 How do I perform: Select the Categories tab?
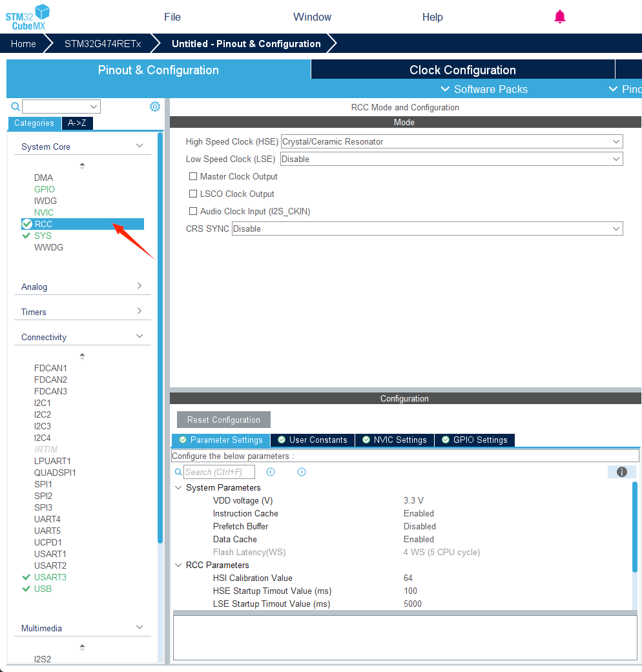34,123
